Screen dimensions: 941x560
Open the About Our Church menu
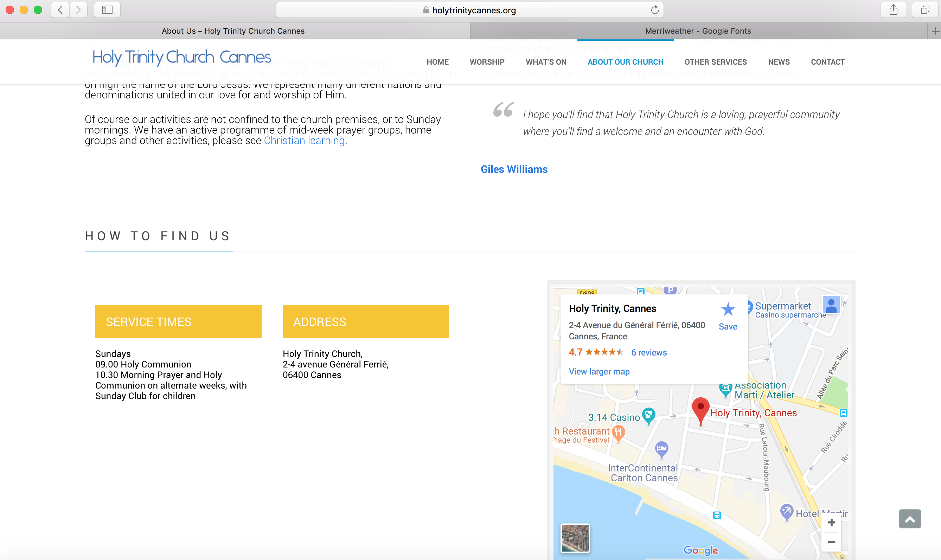(x=625, y=62)
